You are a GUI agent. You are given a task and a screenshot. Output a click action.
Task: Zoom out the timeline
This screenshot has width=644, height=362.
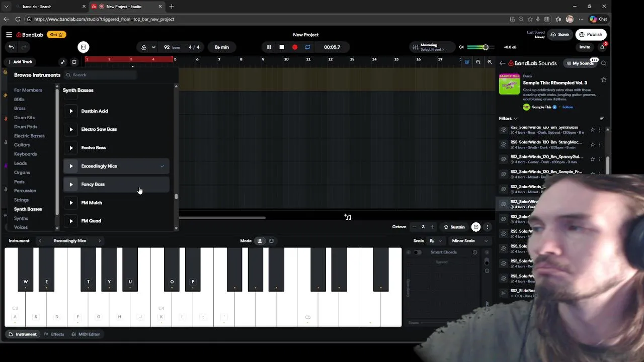point(478,62)
